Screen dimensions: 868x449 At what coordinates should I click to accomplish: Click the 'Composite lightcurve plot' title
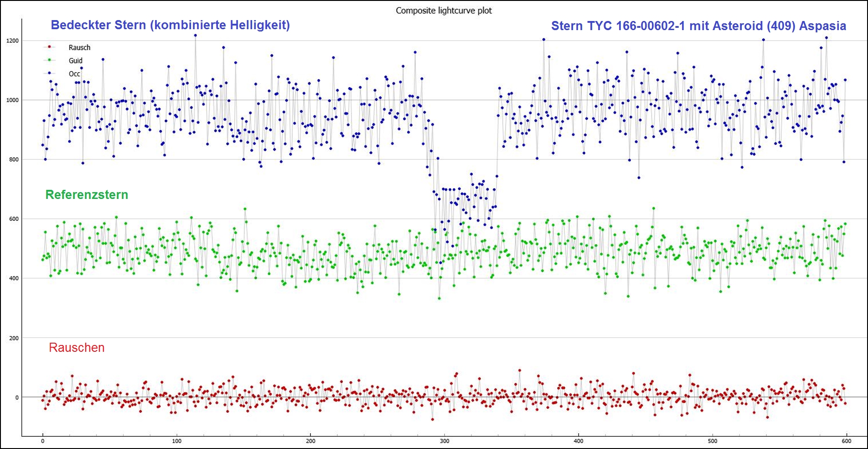coord(444,10)
